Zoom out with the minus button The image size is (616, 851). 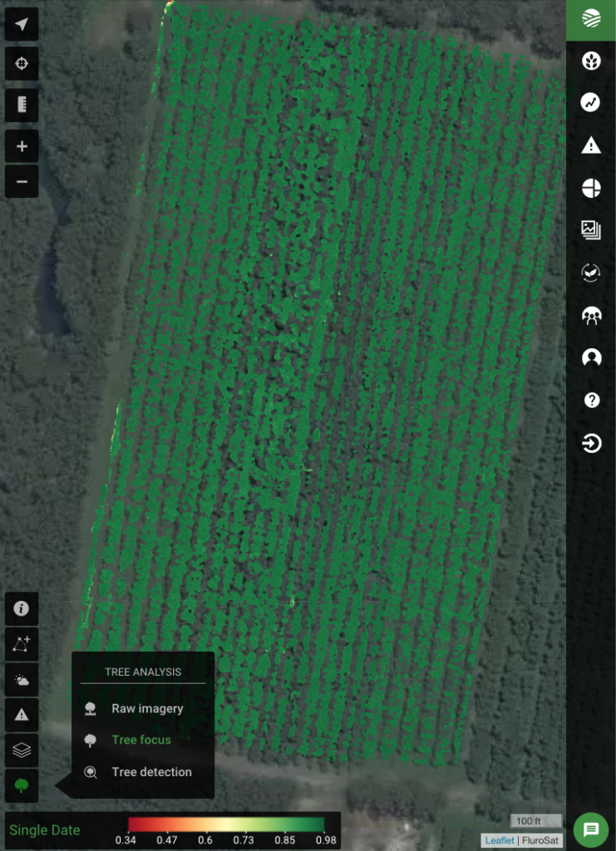tap(22, 181)
